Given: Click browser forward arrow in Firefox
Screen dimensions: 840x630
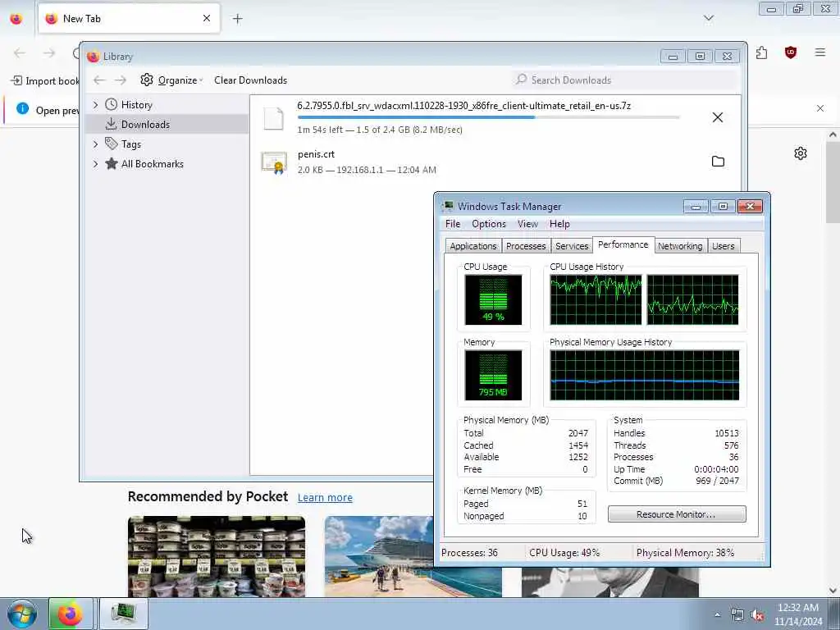Looking at the screenshot, I should pos(49,52).
